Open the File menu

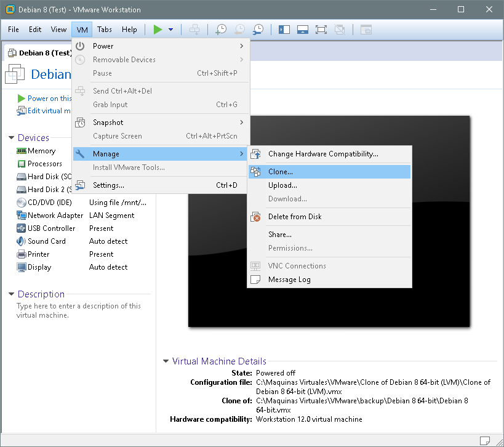[x=14, y=30]
